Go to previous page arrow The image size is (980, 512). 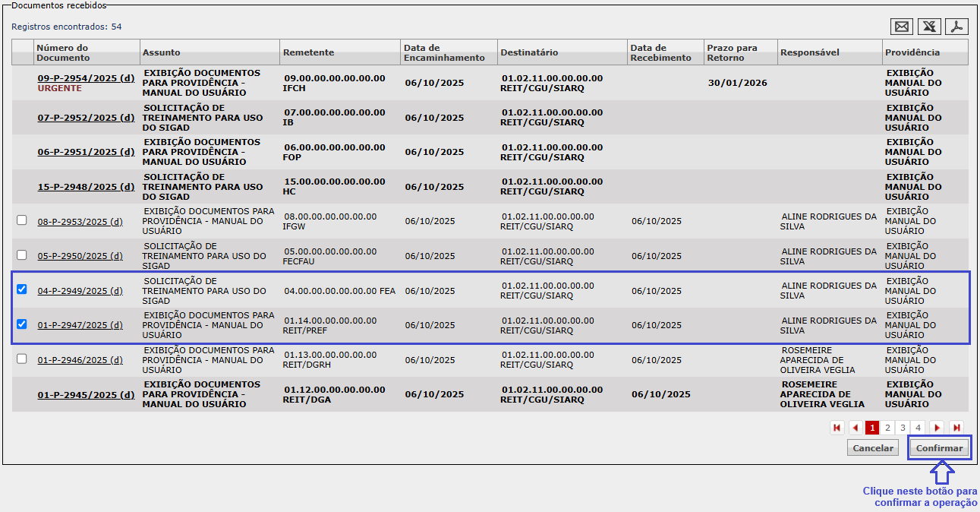click(x=856, y=428)
